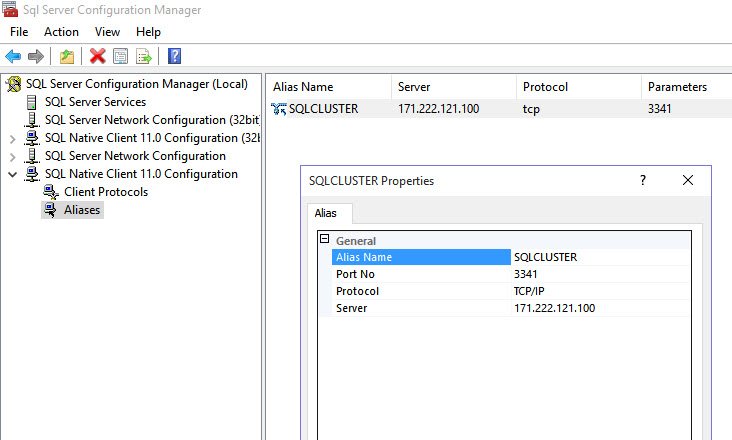The image size is (732, 440).
Task: Click the Up one level folder icon
Action: (x=67, y=56)
